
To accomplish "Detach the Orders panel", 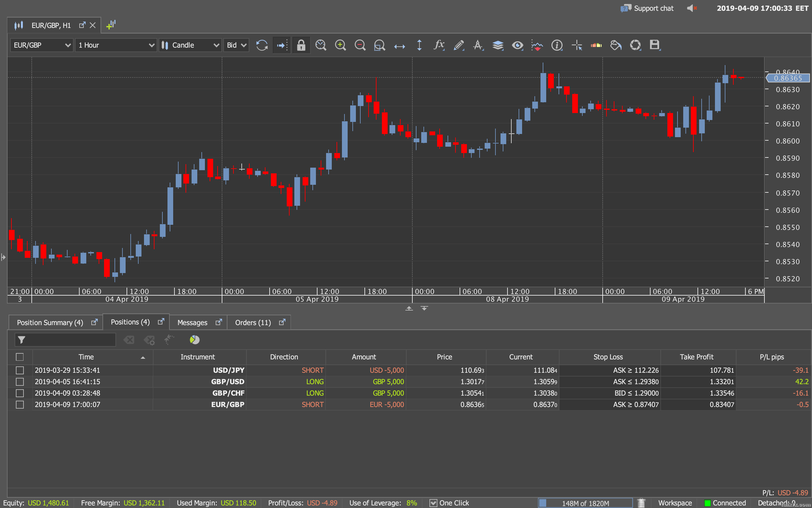I will pos(282,322).
